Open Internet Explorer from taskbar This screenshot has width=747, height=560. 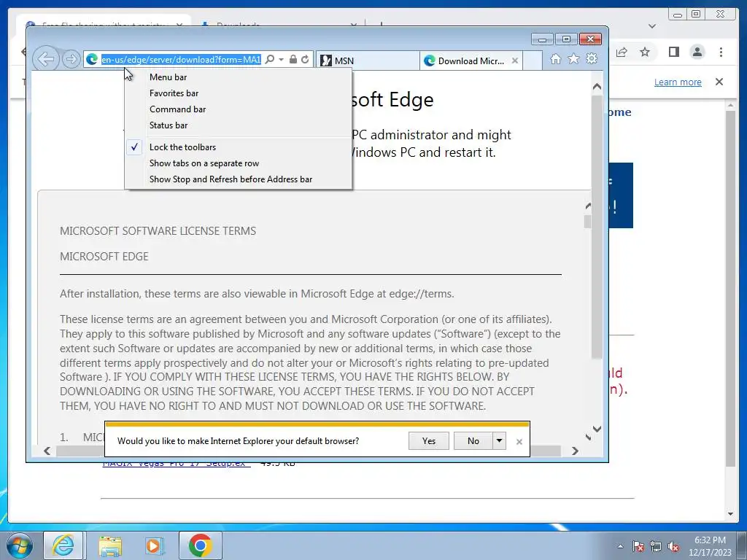[x=63, y=545]
